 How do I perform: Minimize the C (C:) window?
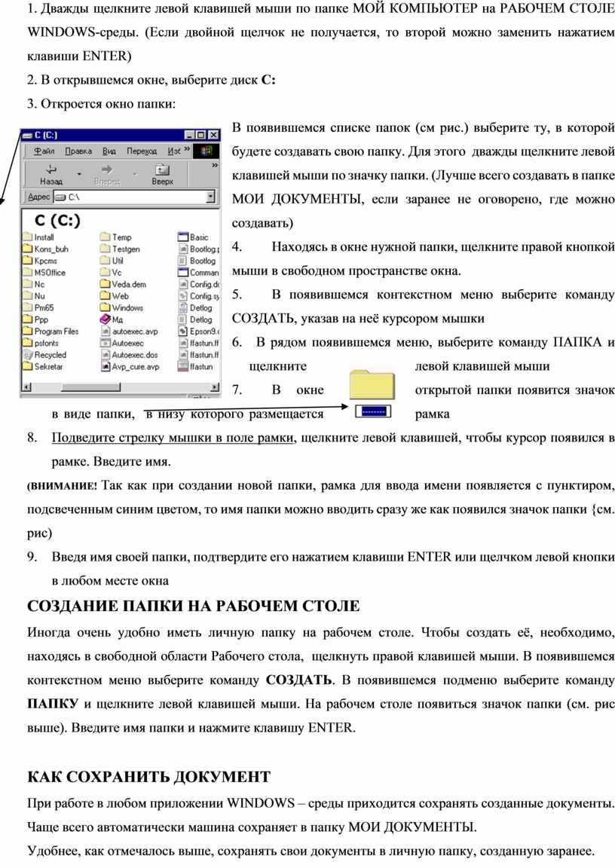189,135
